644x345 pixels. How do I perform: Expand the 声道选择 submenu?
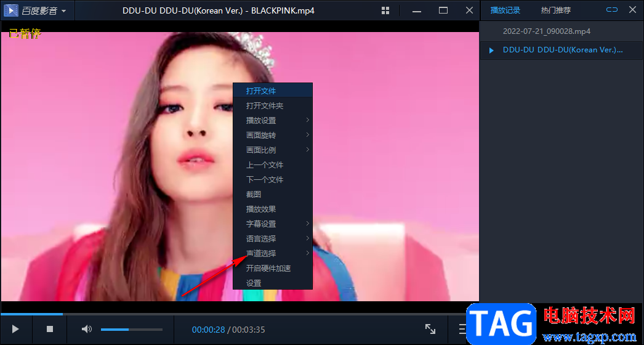click(273, 254)
